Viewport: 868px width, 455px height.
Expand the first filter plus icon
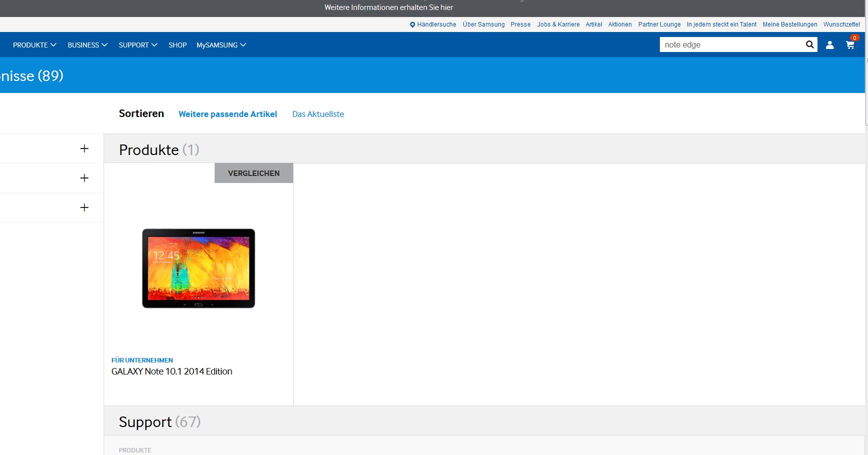(84, 148)
